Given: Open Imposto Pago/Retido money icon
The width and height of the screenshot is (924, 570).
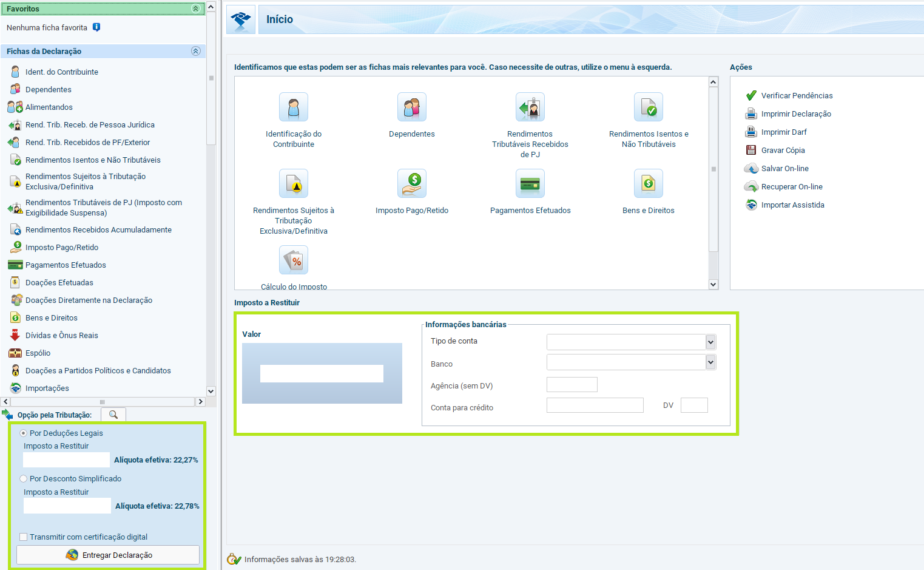Looking at the screenshot, I should tap(411, 183).
